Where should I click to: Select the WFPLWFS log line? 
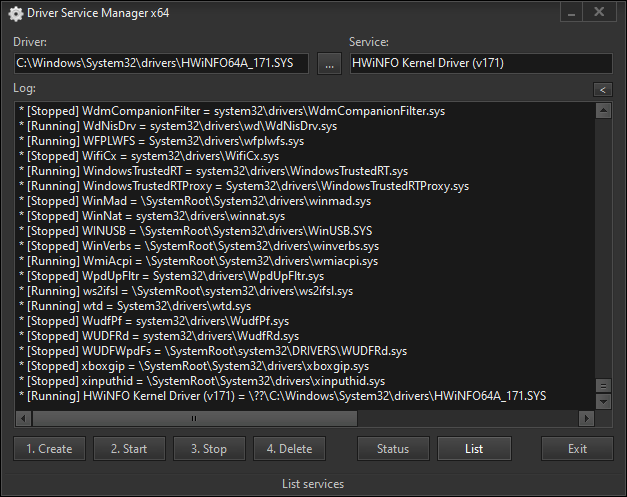click(162, 141)
